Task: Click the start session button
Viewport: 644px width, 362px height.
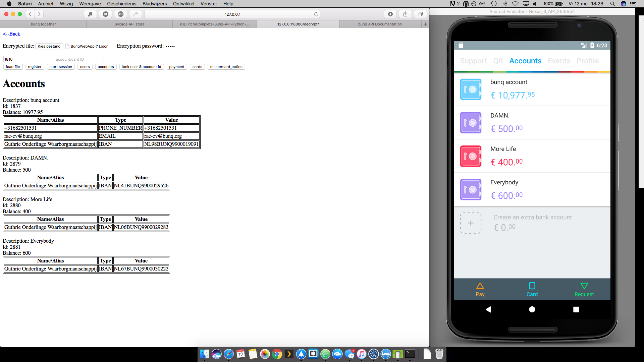Action: [x=61, y=67]
